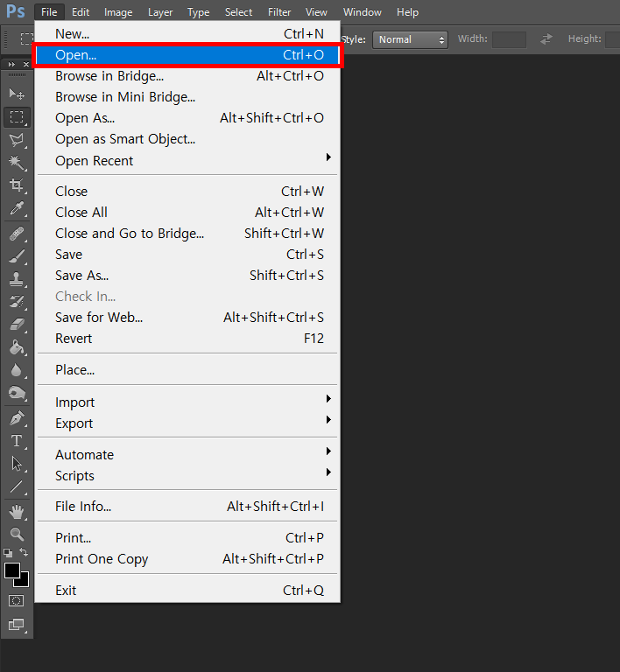The height and width of the screenshot is (672, 620).
Task: Expand the Import submenu
Action: [187, 402]
